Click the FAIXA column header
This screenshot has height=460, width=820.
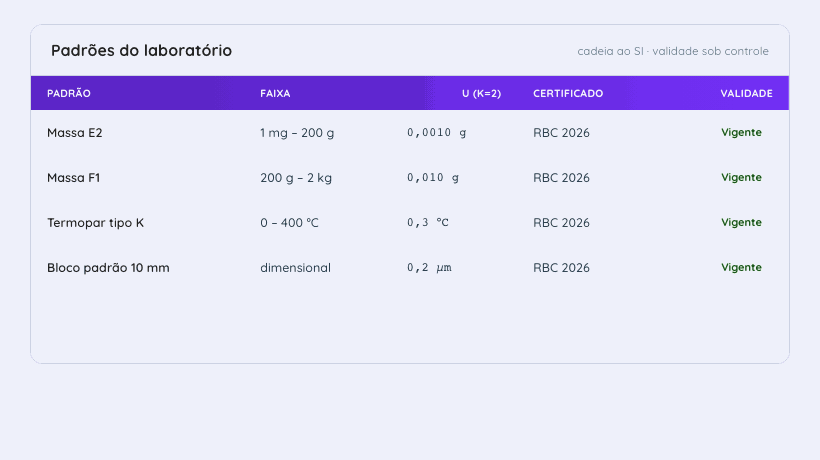pos(275,94)
